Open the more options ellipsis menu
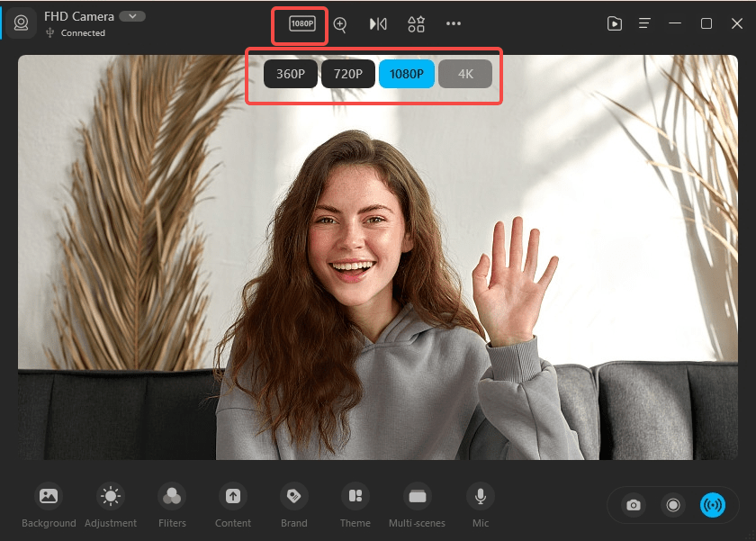Screen dimensions: 756x541 454,24
